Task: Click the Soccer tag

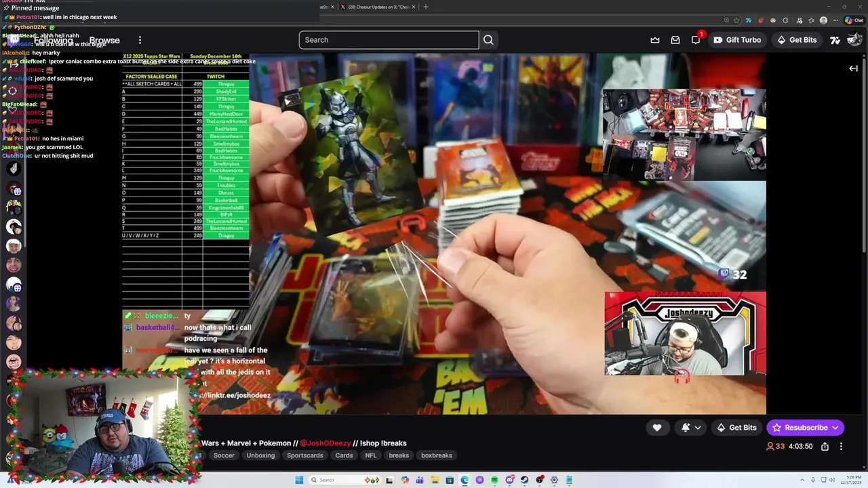Action: point(224,455)
